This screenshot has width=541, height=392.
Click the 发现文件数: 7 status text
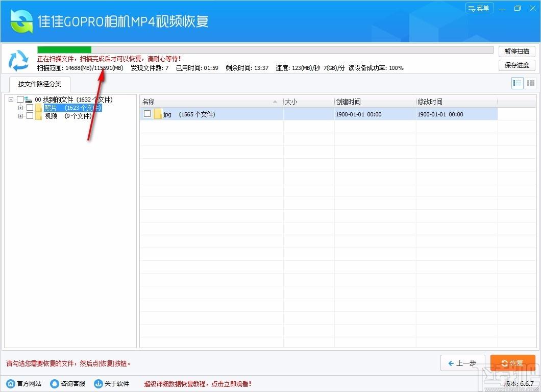point(150,68)
